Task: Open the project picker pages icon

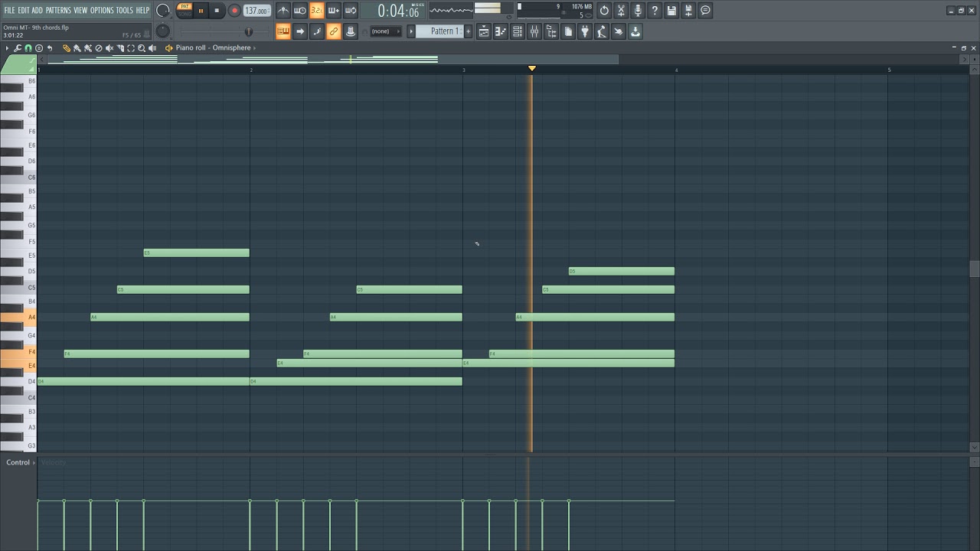Action: (568, 31)
